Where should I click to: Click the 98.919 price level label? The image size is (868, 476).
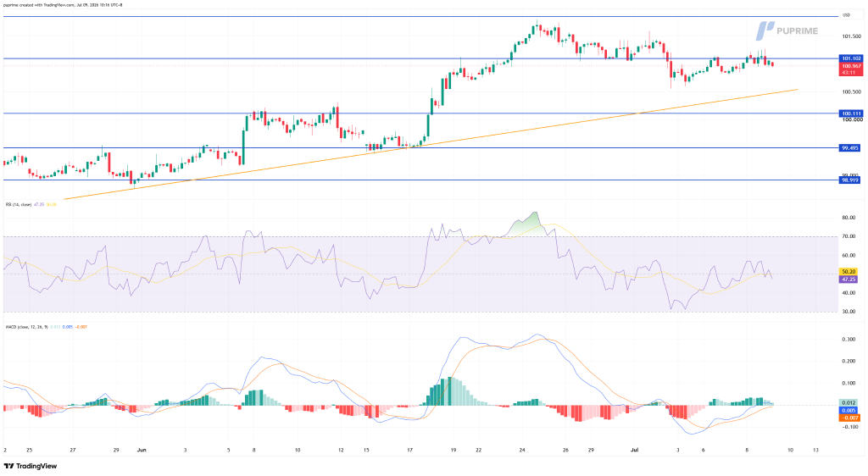[x=849, y=180]
